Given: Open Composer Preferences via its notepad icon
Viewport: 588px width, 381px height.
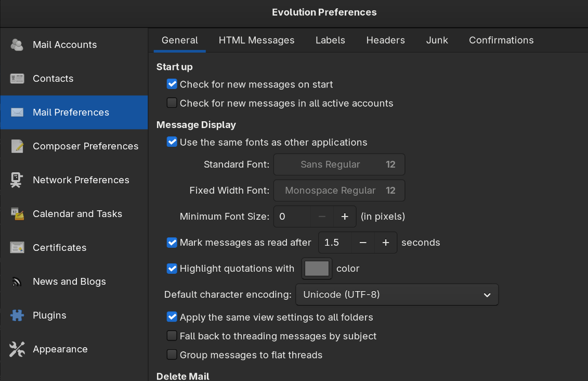Looking at the screenshot, I should pyautogui.click(x=17, y=146).
